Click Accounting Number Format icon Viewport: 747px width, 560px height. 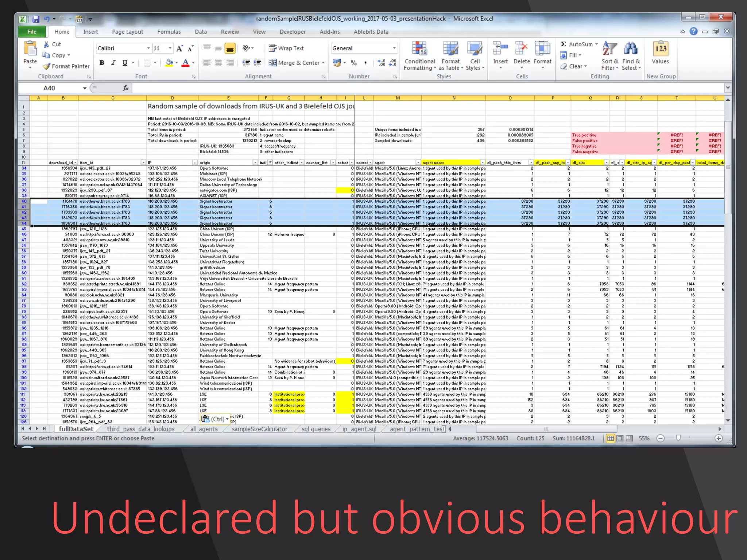[x=337, y=63]
